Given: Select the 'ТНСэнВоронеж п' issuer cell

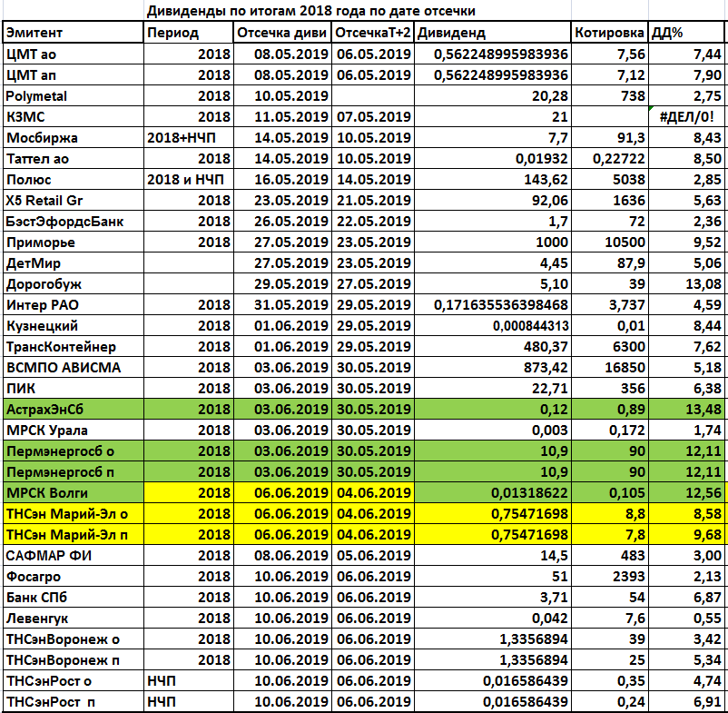Looking at the screenshot, I should [x=74, y=660].
